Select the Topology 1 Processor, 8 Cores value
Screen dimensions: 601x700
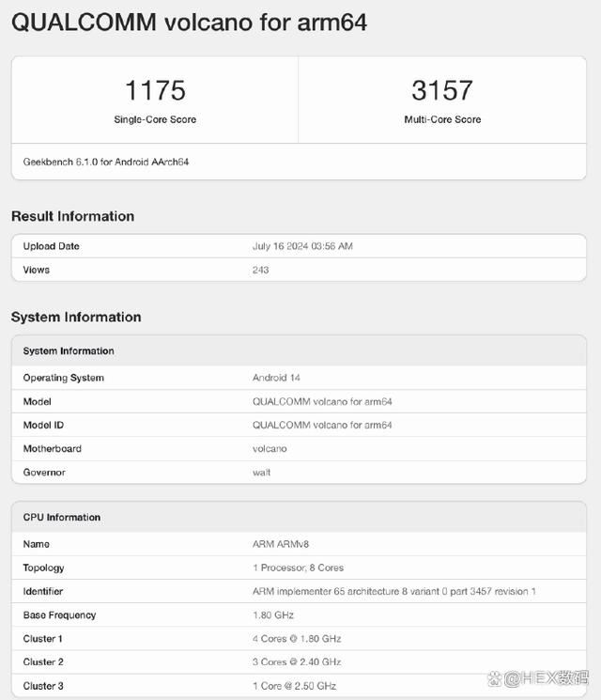(x=298, y=568)
